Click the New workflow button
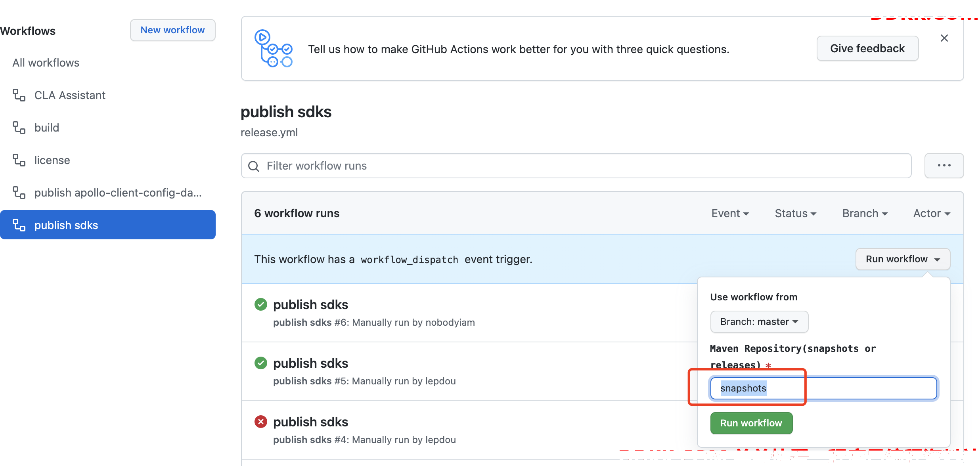Viewport: 980px width, 466px height. (x=173, y=30)
